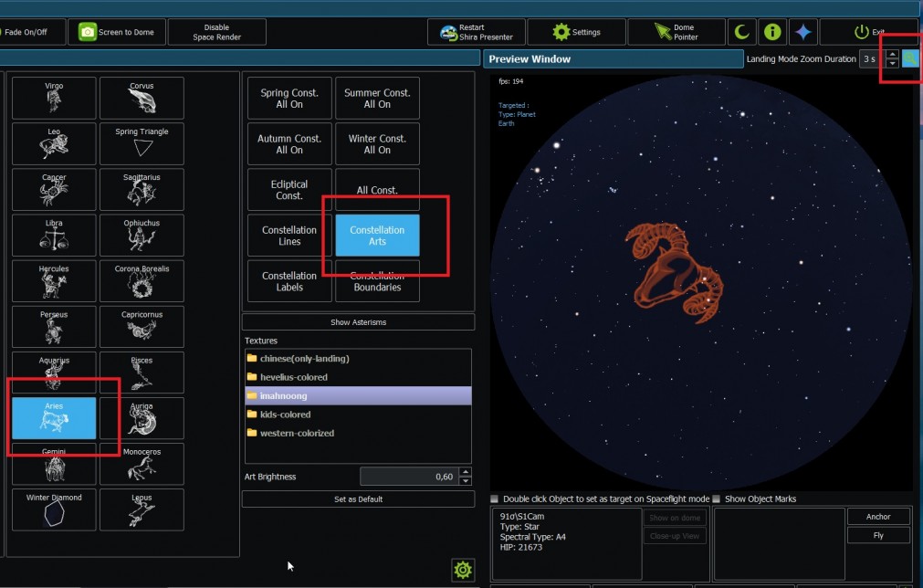Screen dimensions: 923x588
Task: Choose the Auriga constellation tile
Action: (x=142, y=418)
